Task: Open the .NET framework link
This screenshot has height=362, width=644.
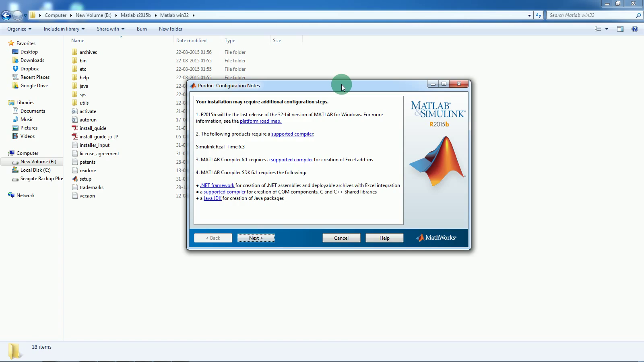Action: click(217, 185)
